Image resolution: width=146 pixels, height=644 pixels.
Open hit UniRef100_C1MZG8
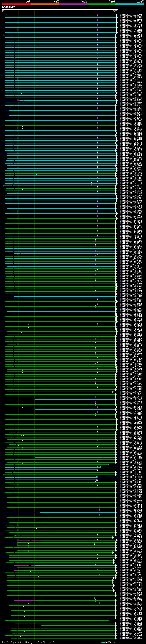(x=131, y=32)
